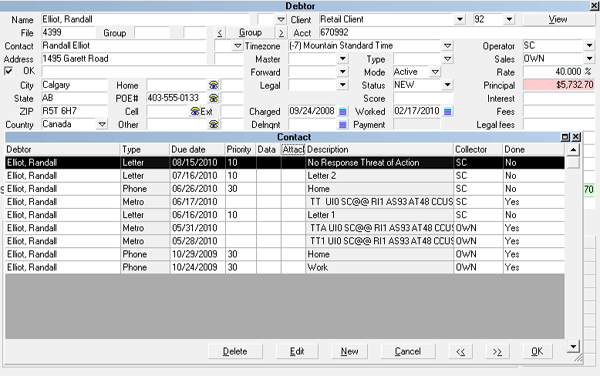
Task: Sort by the Done column header
Action: point(534,150)
